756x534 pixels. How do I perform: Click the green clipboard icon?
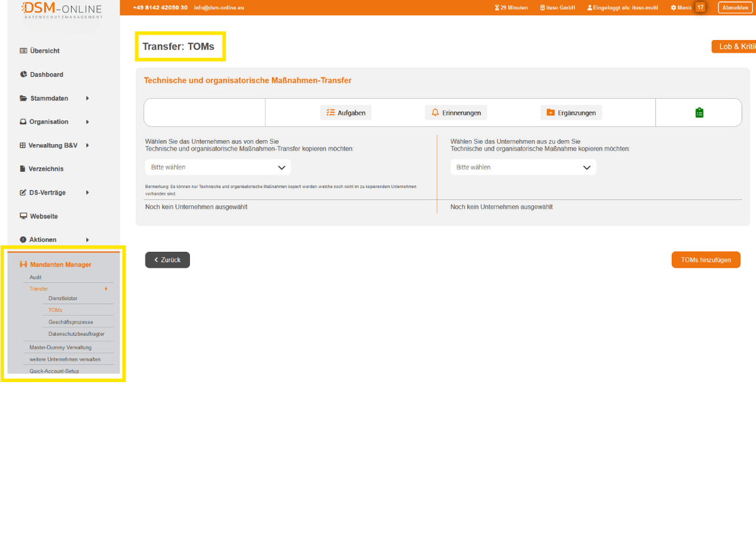(699, 112)
